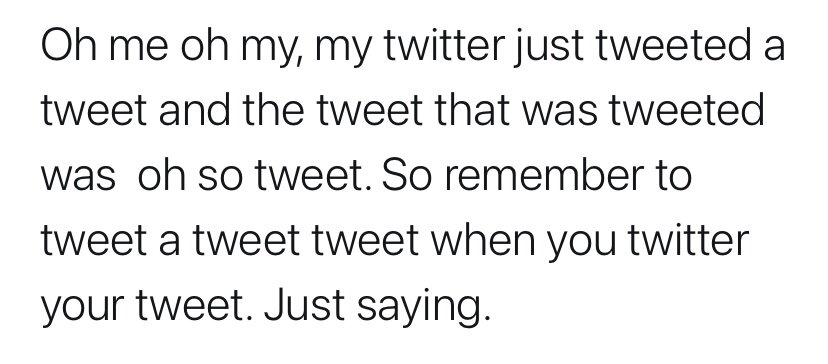
Task: Click the final word "saying."
Action: coord(424,308)
